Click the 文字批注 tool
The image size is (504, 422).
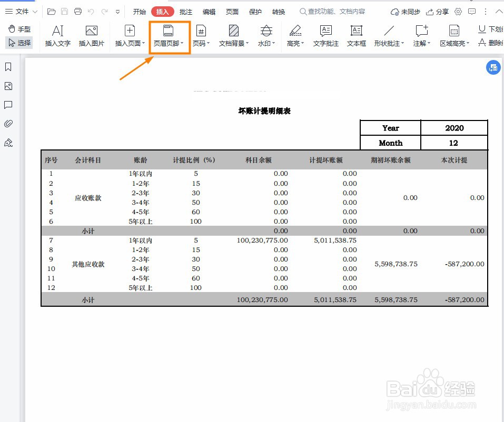(326, 36)
